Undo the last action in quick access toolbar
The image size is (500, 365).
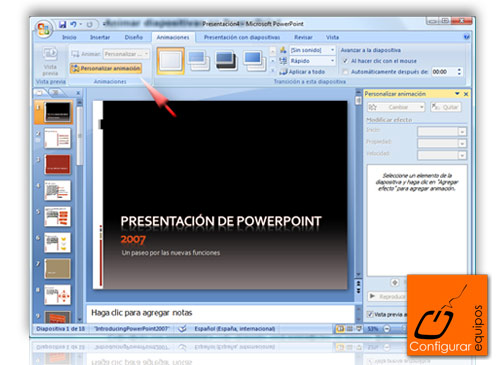[x=73, y=24]
